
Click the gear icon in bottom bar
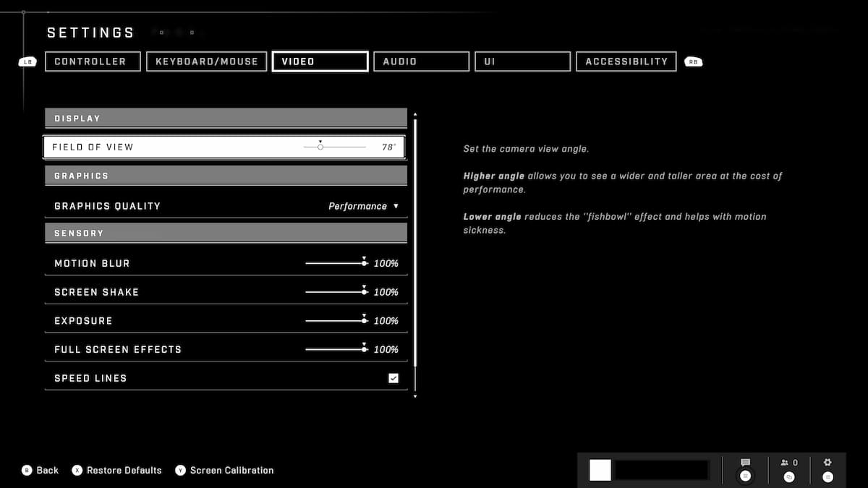click(x=828, y=463)
